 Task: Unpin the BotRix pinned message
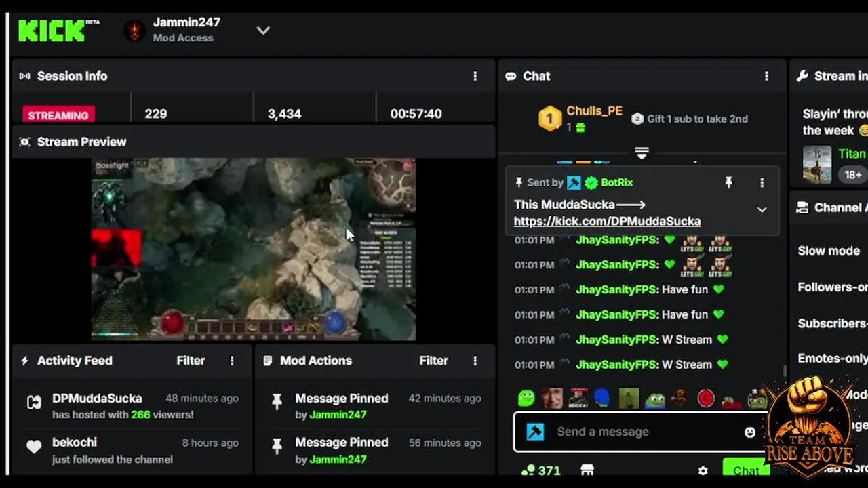tap(728, 182)
